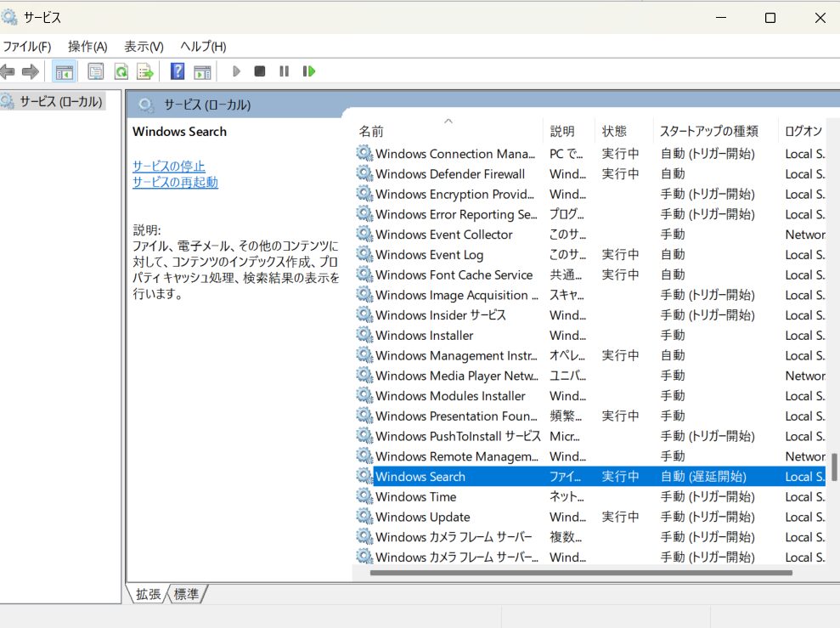
Task: Click gear icon of Windows Defender Firewall row
Action: 365,173
